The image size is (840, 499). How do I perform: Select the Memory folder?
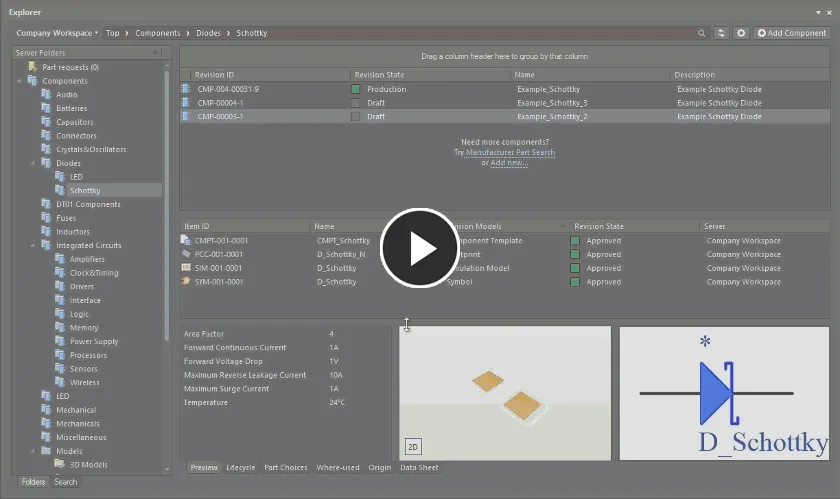pos(84,327)
